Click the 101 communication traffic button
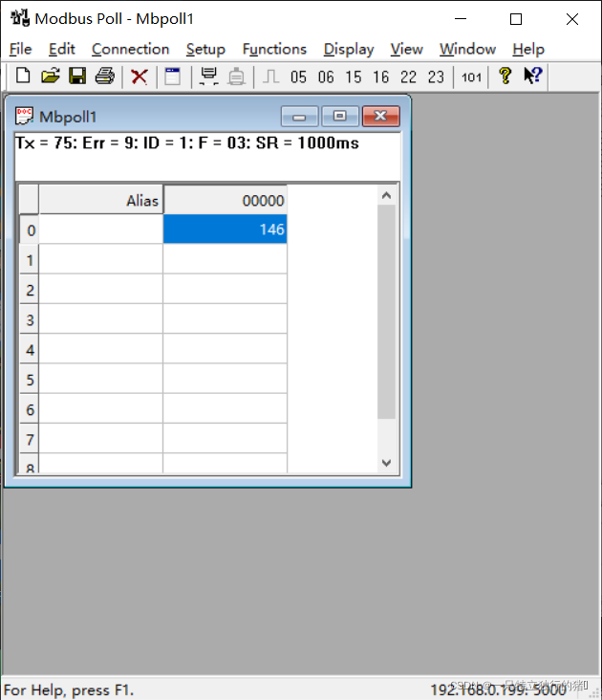 pos(471,77)
